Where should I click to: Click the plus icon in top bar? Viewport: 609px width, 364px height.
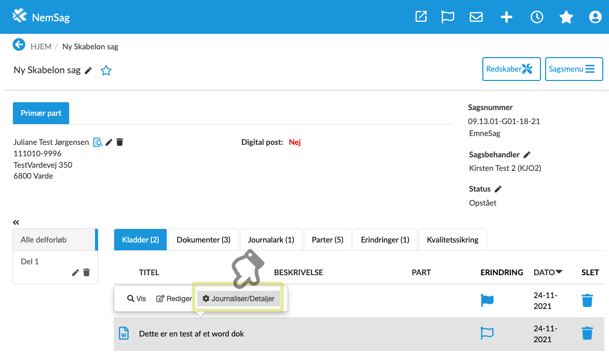point(506,17)
